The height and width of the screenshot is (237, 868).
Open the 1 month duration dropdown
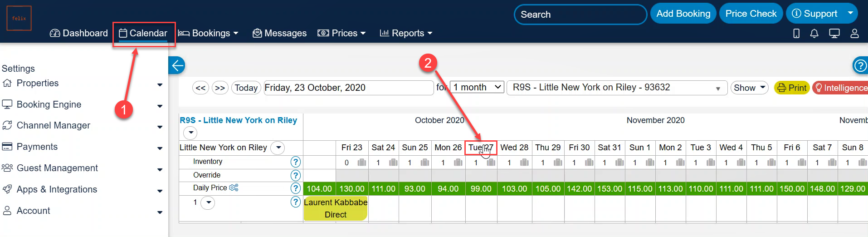tap(478, 87)
